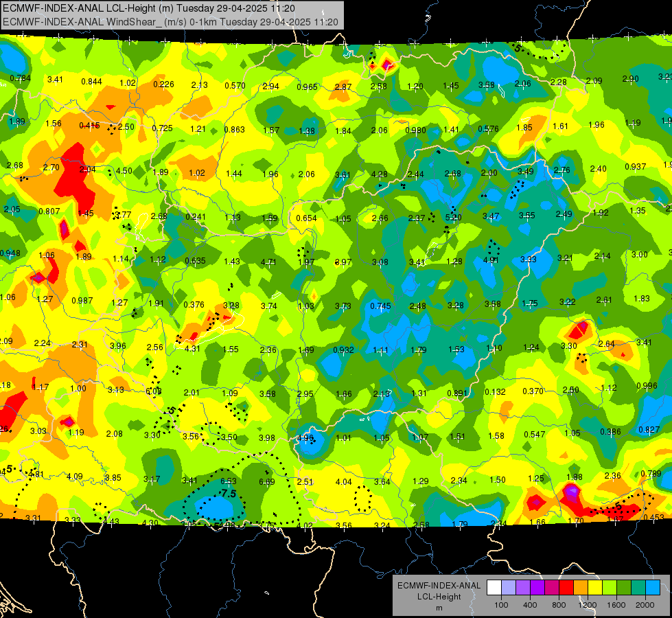Click the wind shear value 4.96
Image resolution: width=672 pixels, height=618 pixels.
tap(305, 438)
